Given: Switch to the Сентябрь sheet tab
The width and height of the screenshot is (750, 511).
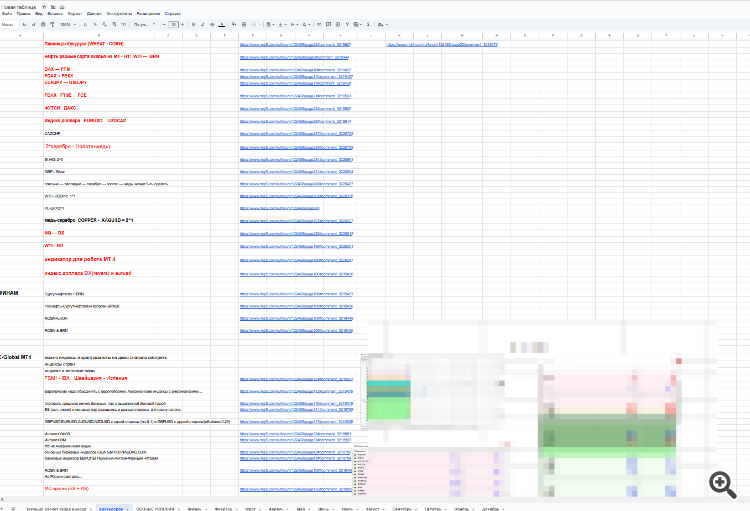Looking at the screenshot, I should [x=402, y=509].
